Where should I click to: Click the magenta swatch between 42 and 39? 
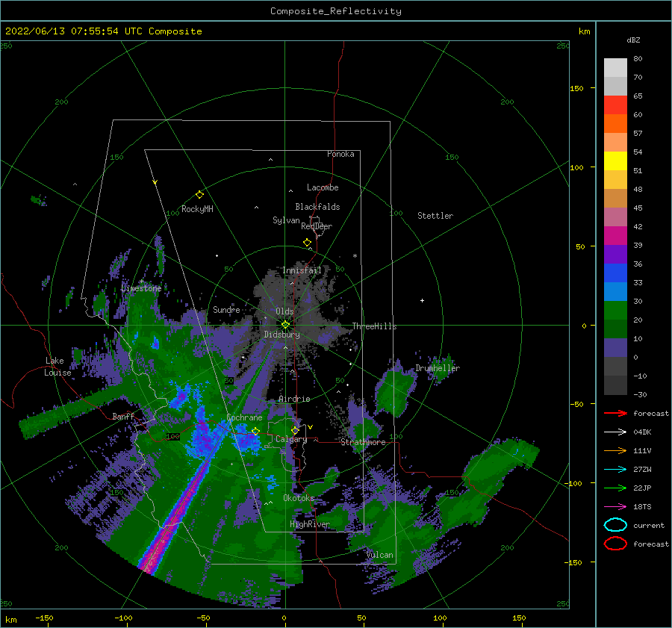[615, 236]
